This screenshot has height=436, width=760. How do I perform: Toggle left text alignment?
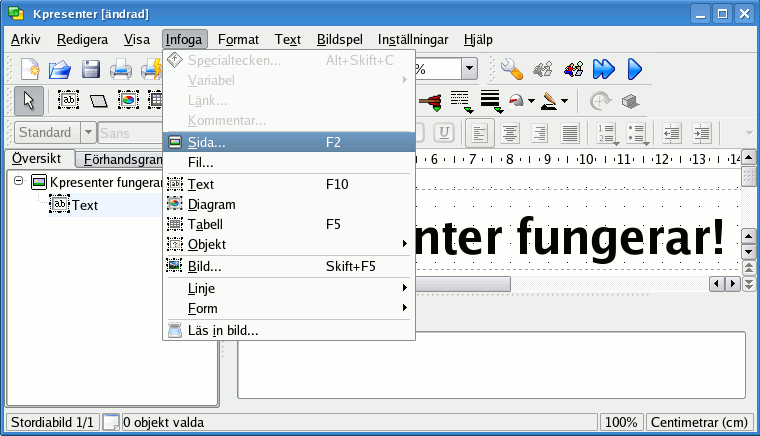pos(481,132)
